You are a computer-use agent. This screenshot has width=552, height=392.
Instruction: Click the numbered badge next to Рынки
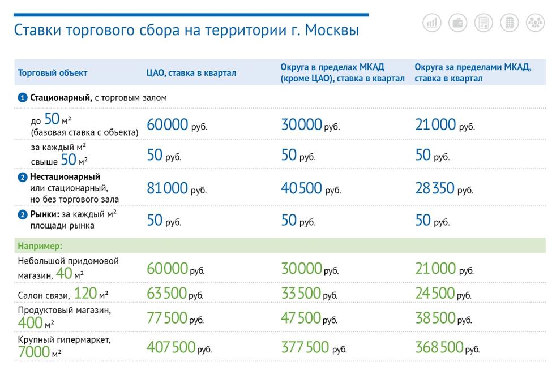coord(23,214)
